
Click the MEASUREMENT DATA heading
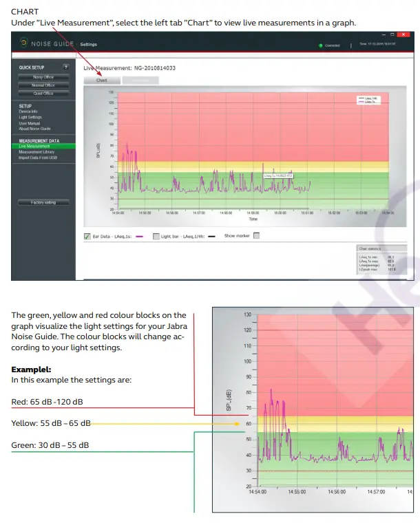coord(39,141)
